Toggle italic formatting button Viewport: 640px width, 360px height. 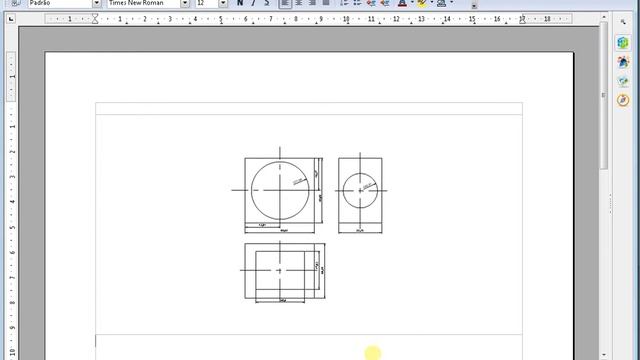click(253, 3)
